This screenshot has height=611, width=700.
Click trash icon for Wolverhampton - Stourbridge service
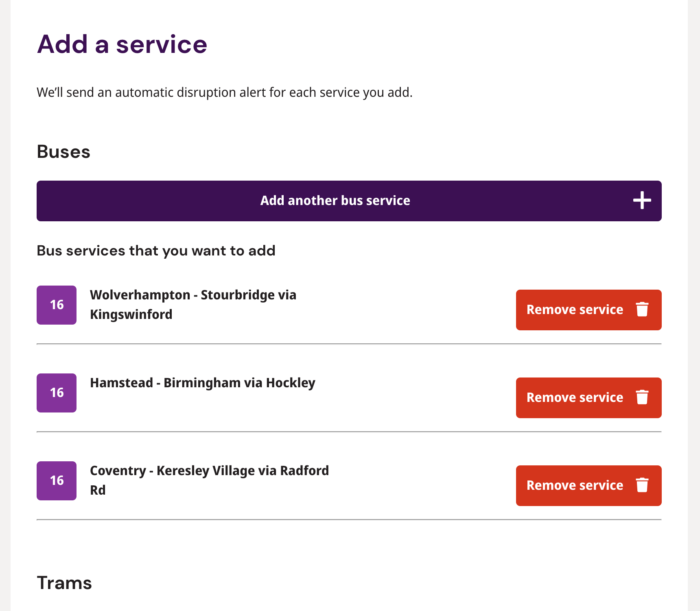point(642,310)
